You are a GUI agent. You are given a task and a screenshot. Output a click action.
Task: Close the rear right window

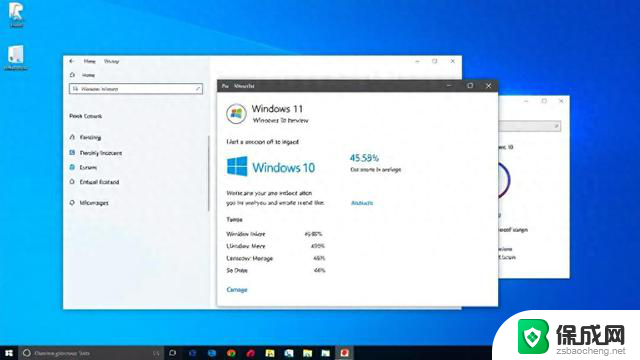tap(561, 101)
